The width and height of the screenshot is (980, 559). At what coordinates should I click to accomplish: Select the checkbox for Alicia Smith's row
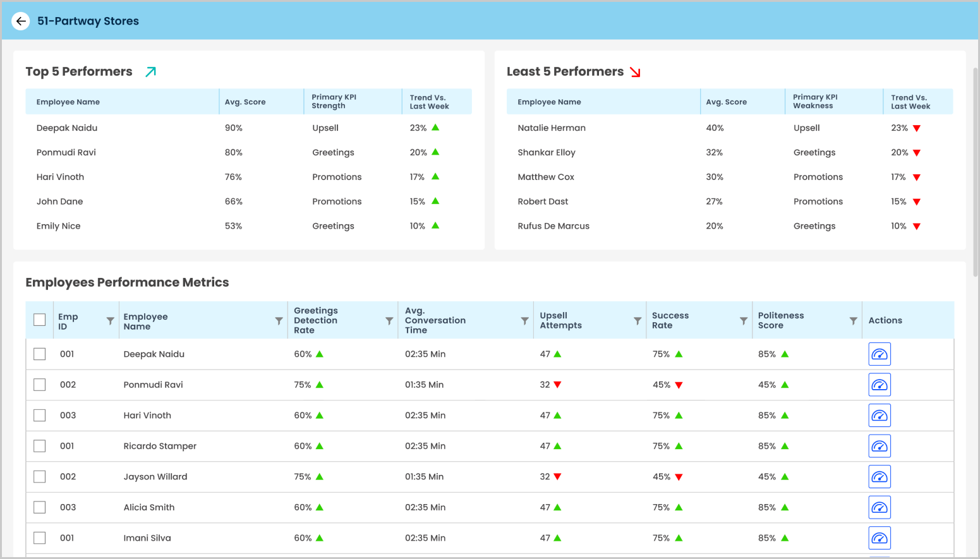click(x=39, y=507)
